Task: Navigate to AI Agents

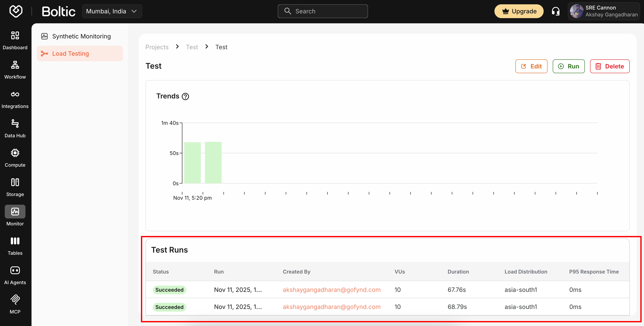Action: pyautogui.click(x=15, y=274)
